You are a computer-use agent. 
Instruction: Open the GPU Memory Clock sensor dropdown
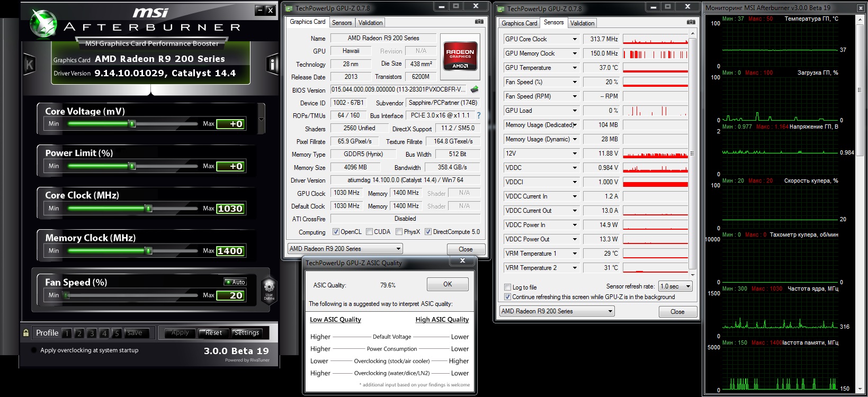(575, 53)
